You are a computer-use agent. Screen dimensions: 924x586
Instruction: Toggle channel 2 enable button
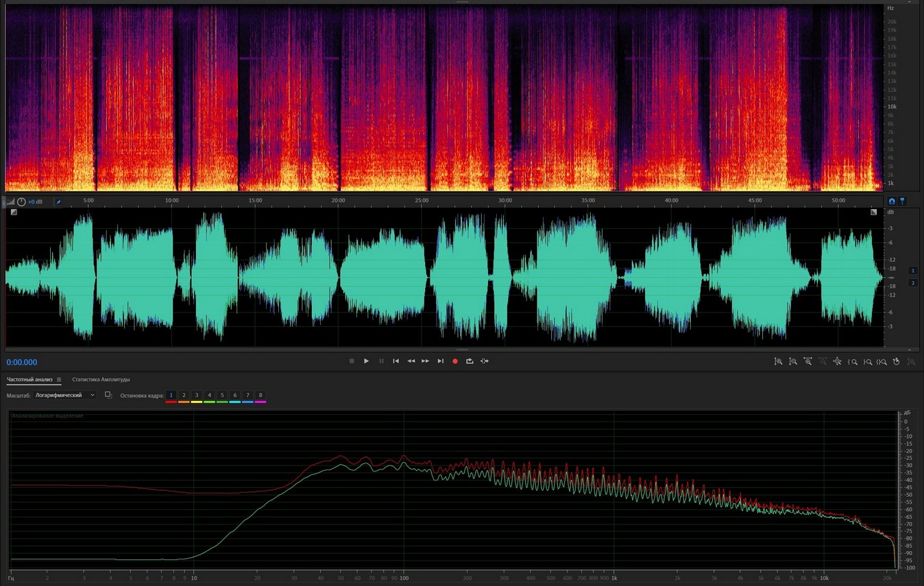click(x=912, y=283)
